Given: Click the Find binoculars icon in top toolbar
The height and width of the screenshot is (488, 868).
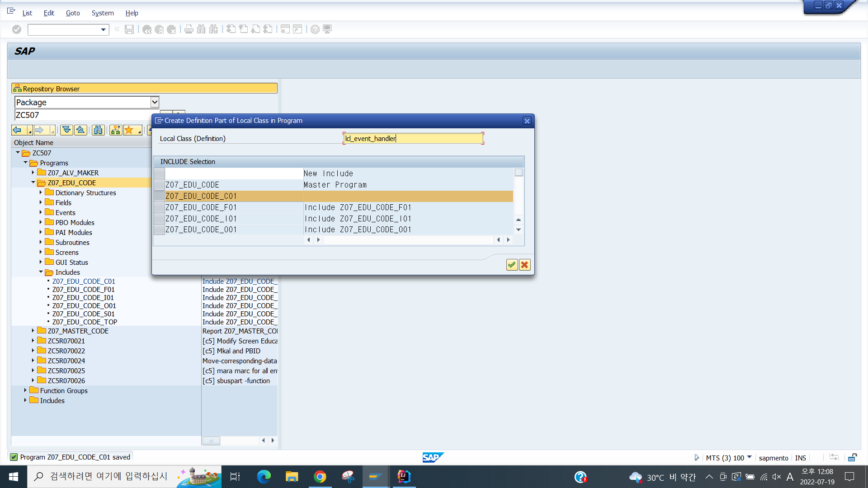Looking at the screenshot, I should 201,29.
